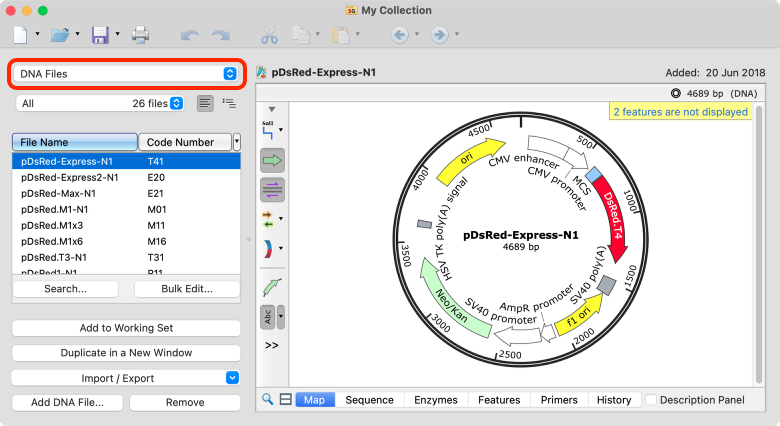Click the split view icon

pyautogui.click(x=286, y=399)
